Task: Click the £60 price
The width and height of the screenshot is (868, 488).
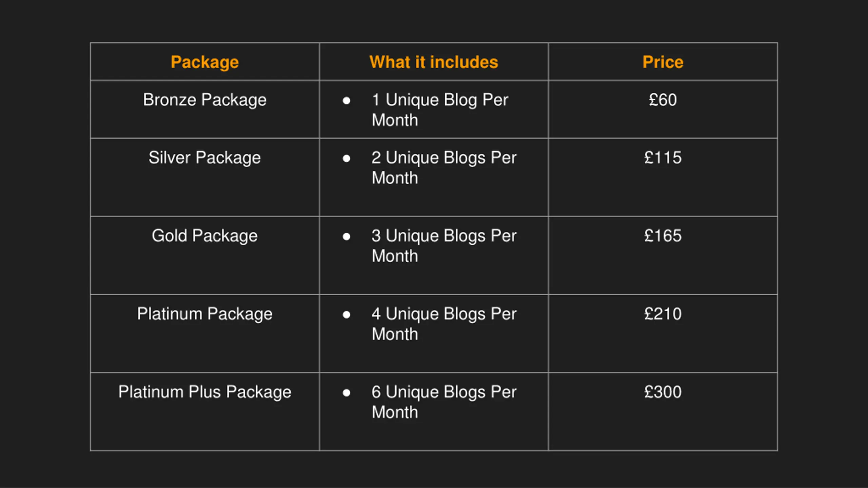Action: pos(663,100)
